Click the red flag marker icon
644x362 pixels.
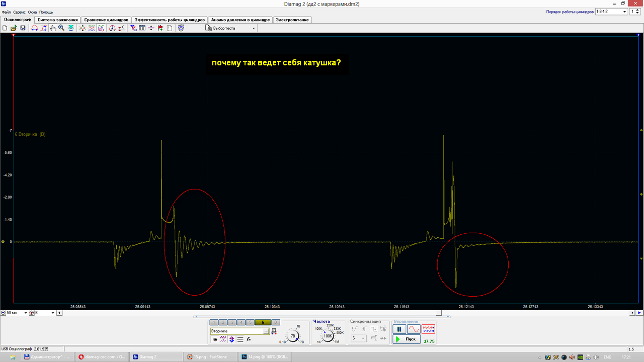(160, 28)
